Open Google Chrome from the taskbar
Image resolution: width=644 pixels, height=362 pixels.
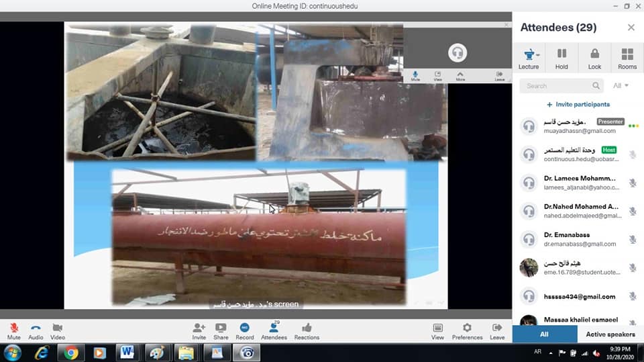click(x=70, y=353)
